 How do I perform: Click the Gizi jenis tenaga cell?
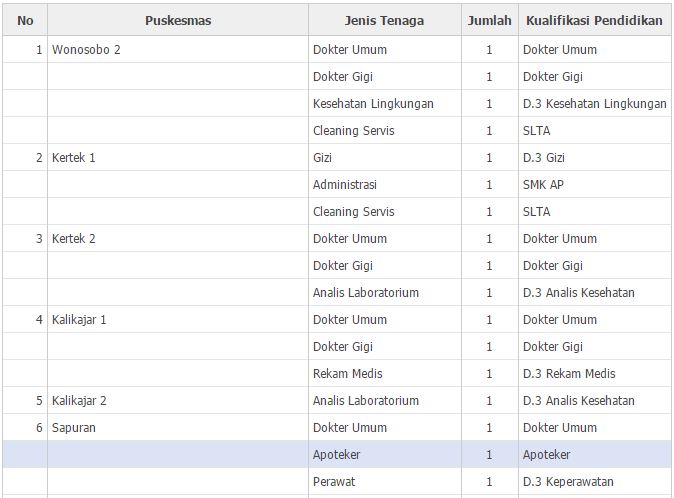(x=323, y=158)
